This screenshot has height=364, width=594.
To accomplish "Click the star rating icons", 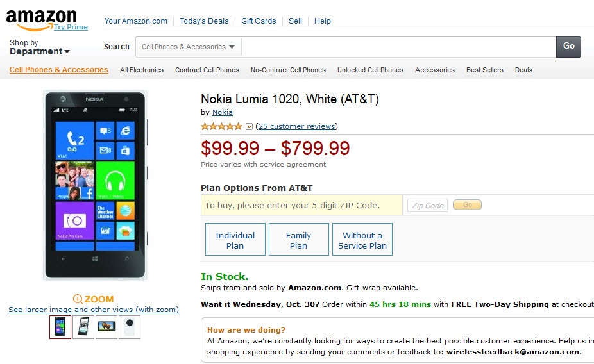I will click(x=221, y=126).
